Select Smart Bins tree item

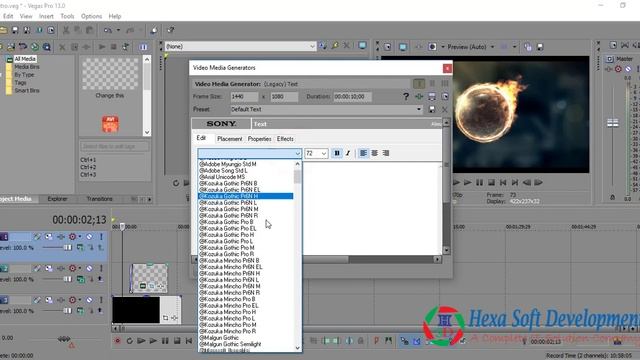click(27, 90)
